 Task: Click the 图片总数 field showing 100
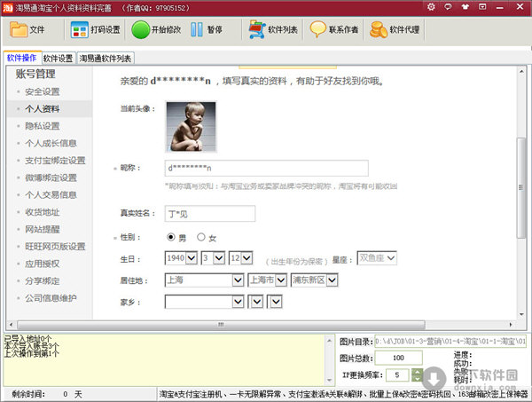399,358
